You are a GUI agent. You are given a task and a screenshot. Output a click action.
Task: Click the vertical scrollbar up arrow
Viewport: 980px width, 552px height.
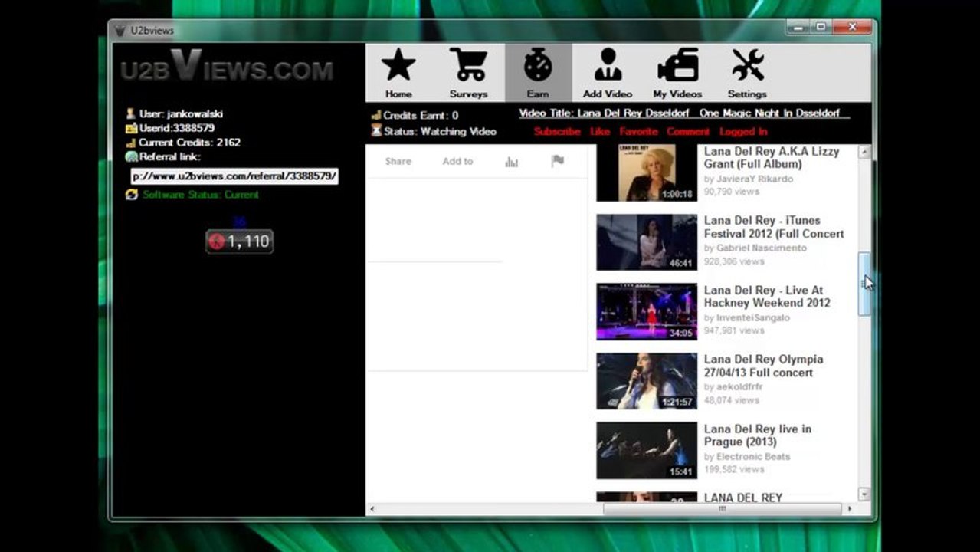pyautogui.click(x=864, y=152)
